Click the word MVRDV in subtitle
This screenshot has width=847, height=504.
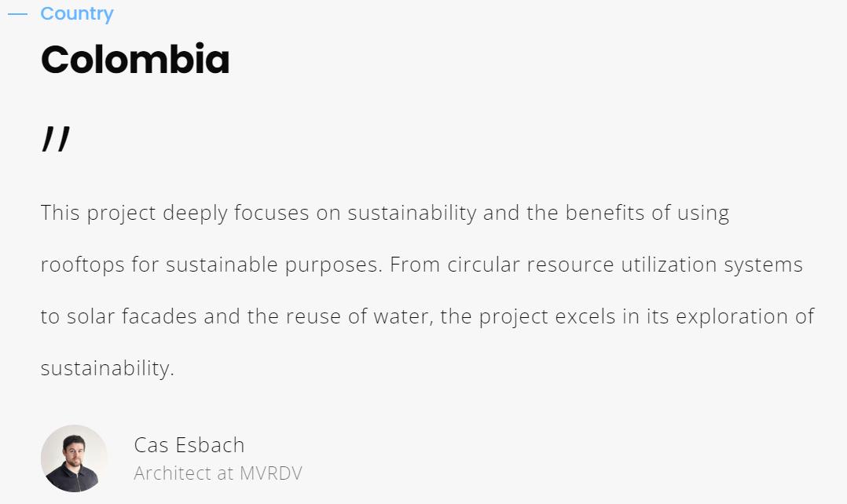pyautogui.click(x=270, y=473)
